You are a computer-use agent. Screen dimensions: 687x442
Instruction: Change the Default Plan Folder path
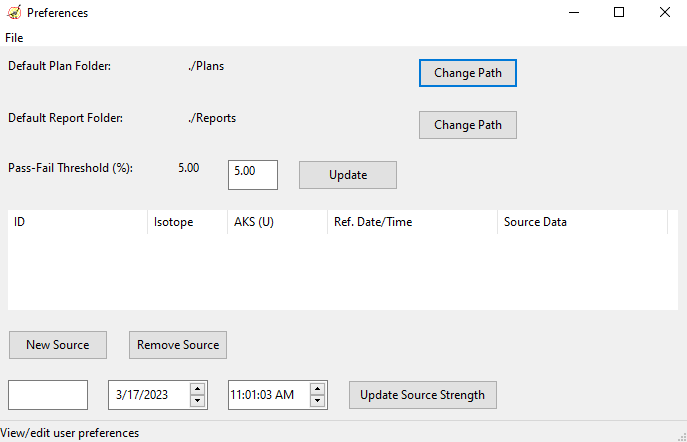(x=467, y=73)
